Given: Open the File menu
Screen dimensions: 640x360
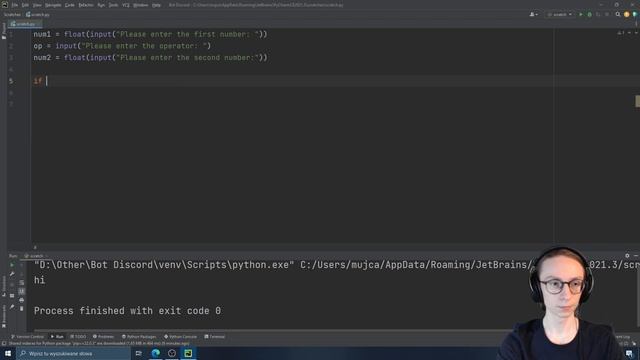Looking at the screenshot, I should (x=15, y=5).
